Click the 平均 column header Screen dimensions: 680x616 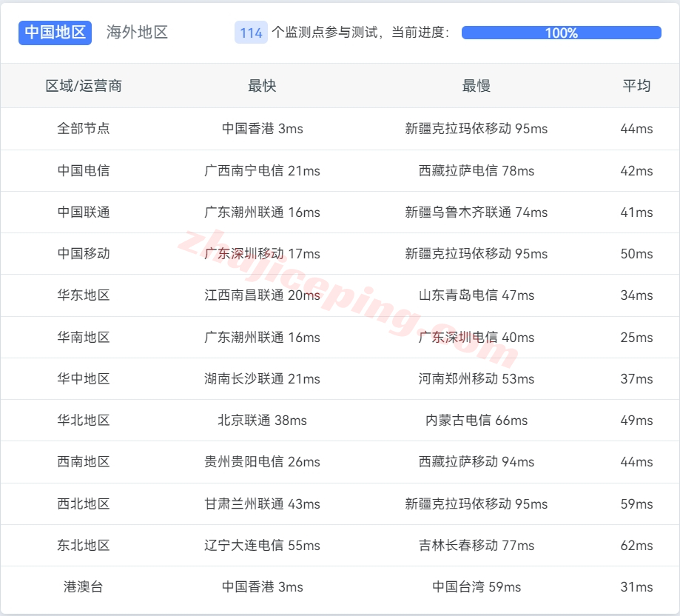click(636, 86)
